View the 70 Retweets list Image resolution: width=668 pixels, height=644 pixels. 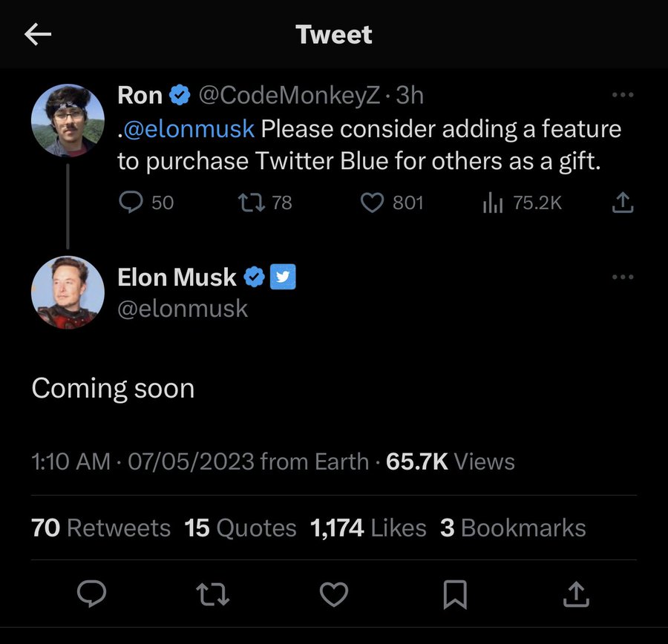coord(101,528)
